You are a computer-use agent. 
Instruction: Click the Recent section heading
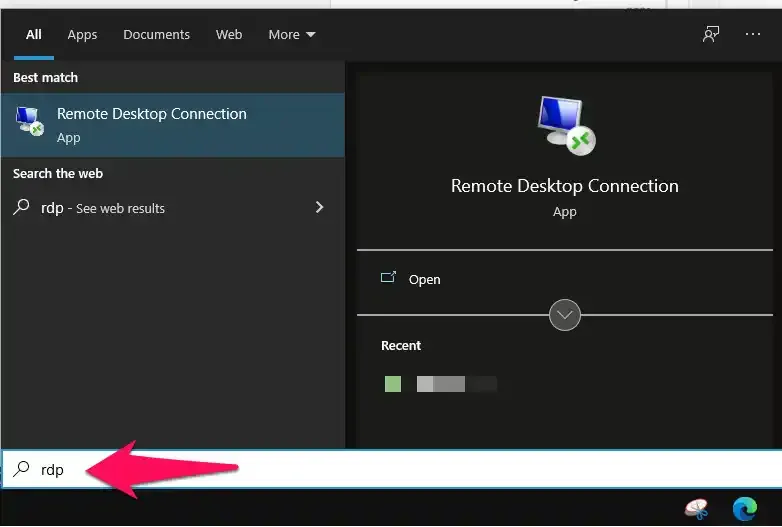coord(401,346)
